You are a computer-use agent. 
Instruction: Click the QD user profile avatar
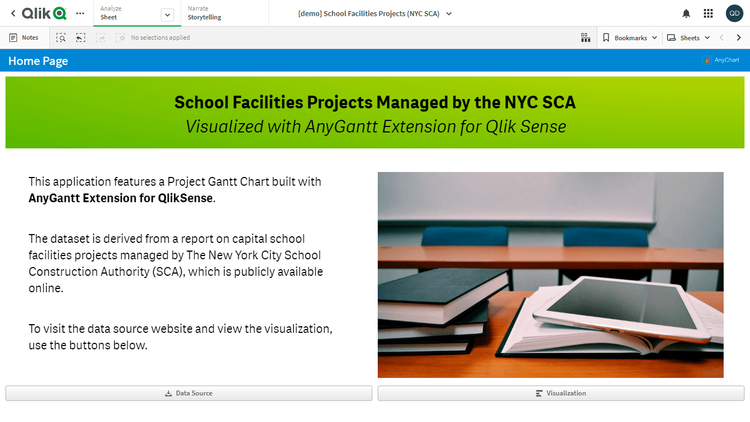(734, 13)
